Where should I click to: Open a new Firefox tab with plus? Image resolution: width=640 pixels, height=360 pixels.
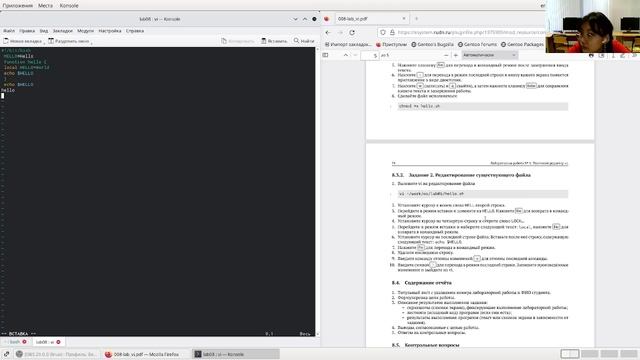click(416, 19)
